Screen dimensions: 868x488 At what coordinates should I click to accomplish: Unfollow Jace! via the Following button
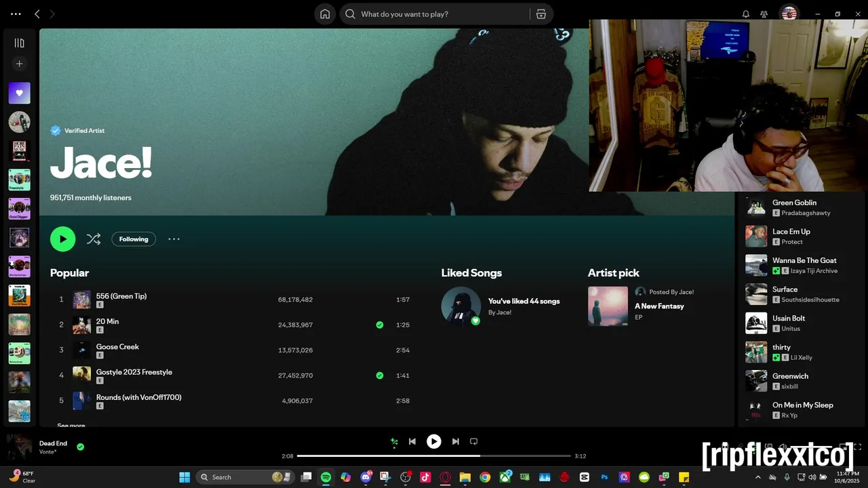click(x=134, y=239)
